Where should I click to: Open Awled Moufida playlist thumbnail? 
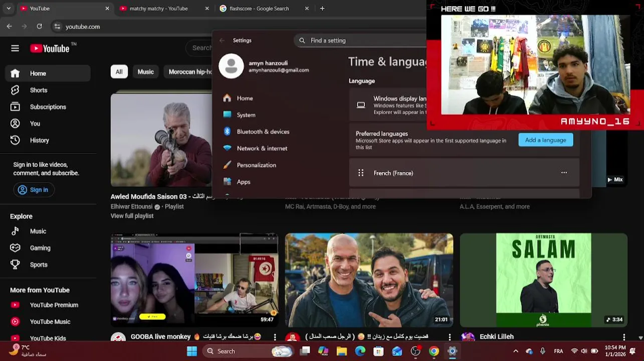[x=161, y=139]
